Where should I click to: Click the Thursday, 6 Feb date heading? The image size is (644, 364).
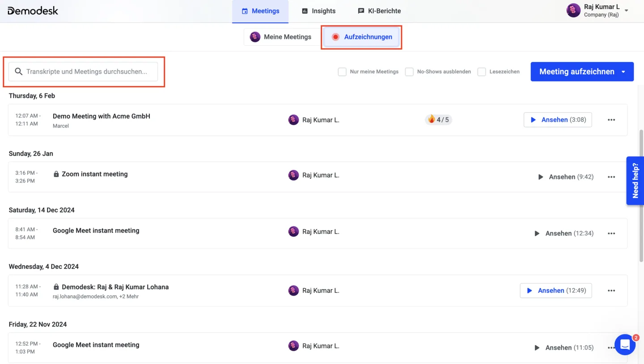(x=32, y=96)
